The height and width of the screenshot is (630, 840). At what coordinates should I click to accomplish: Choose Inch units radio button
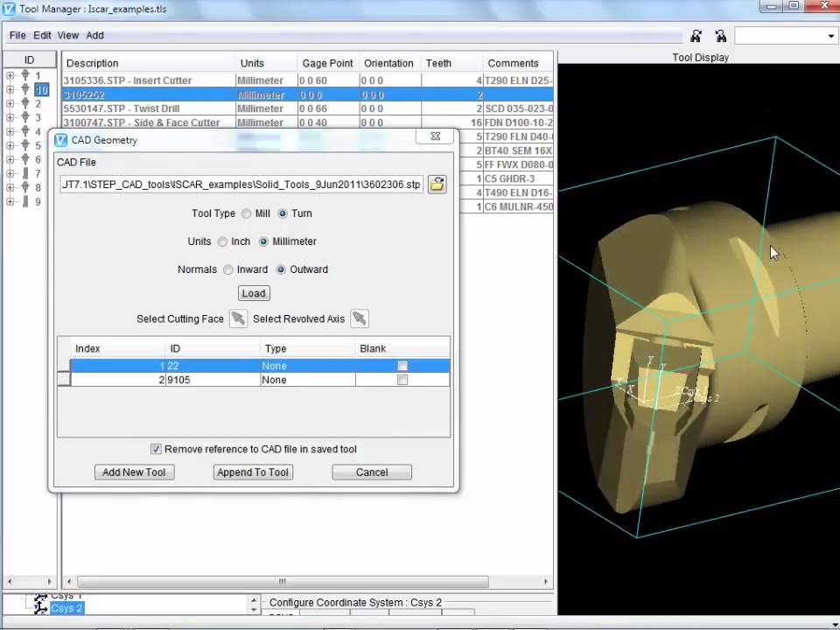[222, 241]
